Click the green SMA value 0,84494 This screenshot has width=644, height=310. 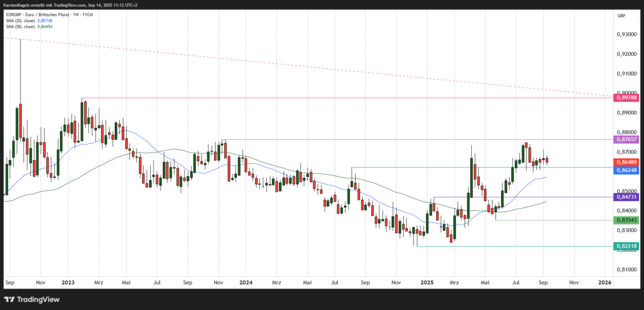(44, 26)
